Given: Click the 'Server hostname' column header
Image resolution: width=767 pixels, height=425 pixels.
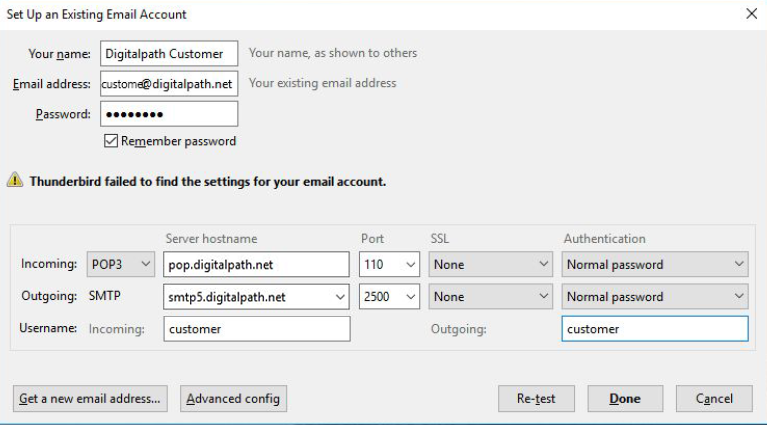Looking at the screenshot, I should [211, 239].
